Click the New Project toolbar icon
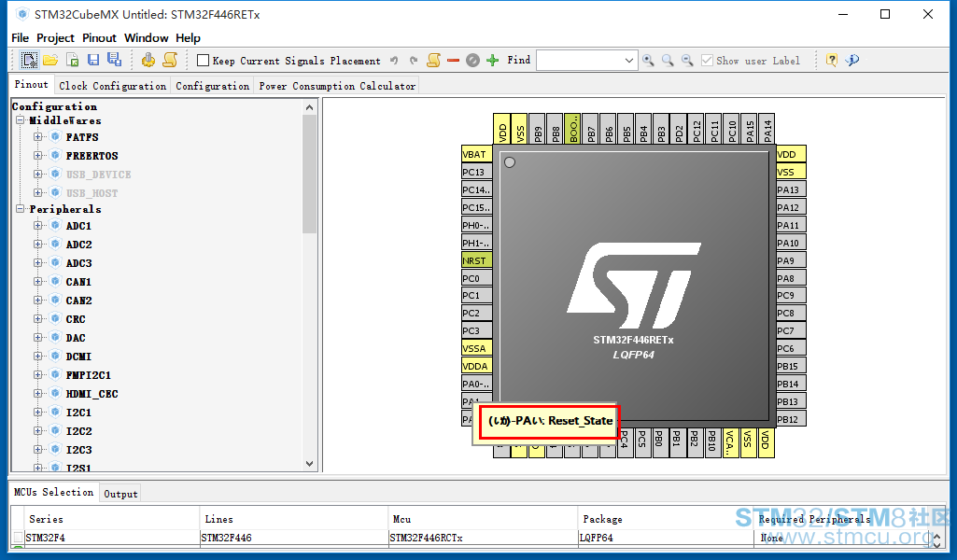This screenshot has height=560, width=957. pyautogui.click(x=29, y=60)
